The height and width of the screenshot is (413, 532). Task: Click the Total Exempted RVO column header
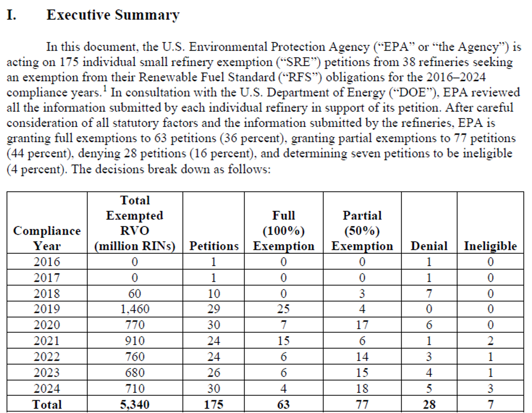point(135,223)
